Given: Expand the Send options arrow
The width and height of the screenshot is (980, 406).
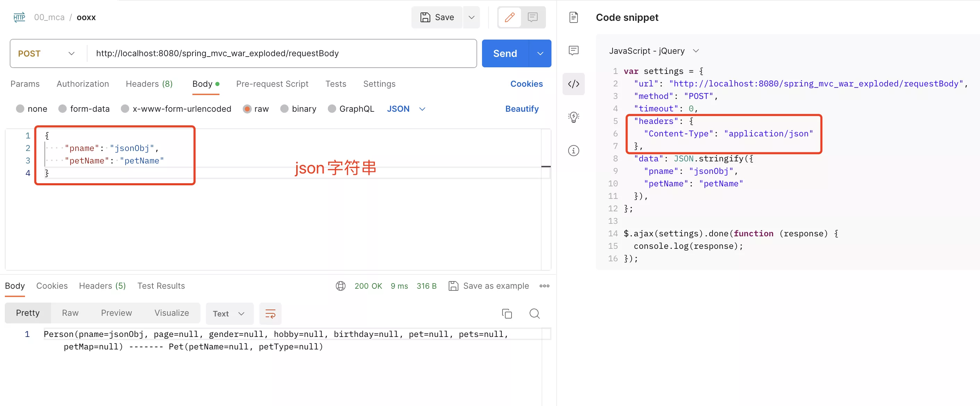Looking at the screenshot, I should pyautogui.click(x=540, y=53).
